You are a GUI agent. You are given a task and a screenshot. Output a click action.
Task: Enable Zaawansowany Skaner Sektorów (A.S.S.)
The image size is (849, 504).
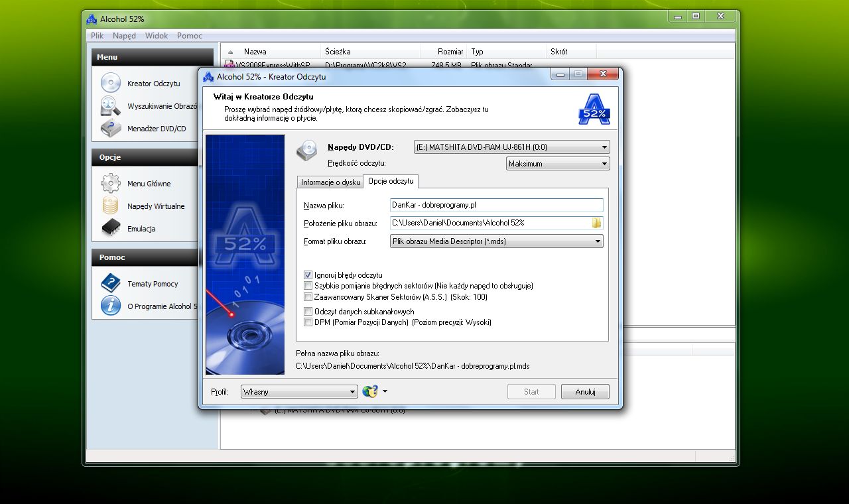(308, 297)
